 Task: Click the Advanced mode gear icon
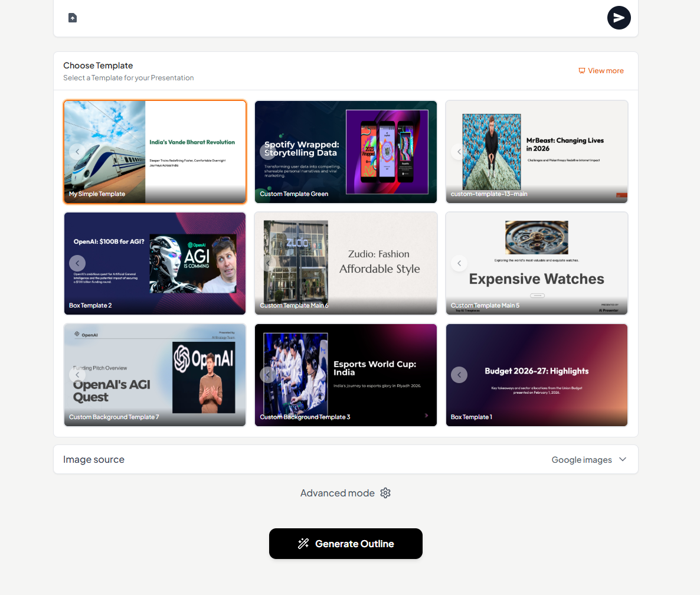(385, 493)
